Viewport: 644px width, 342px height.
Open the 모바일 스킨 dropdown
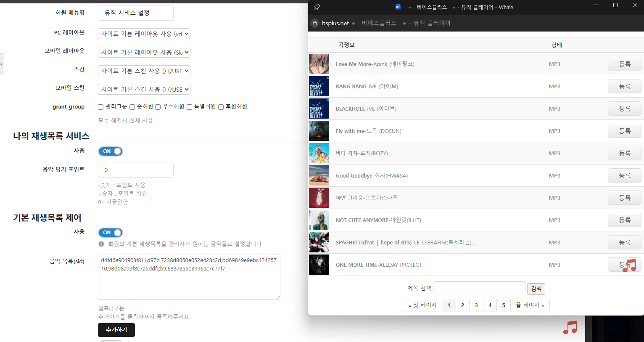pyautogui.click(x=144, y=89)
